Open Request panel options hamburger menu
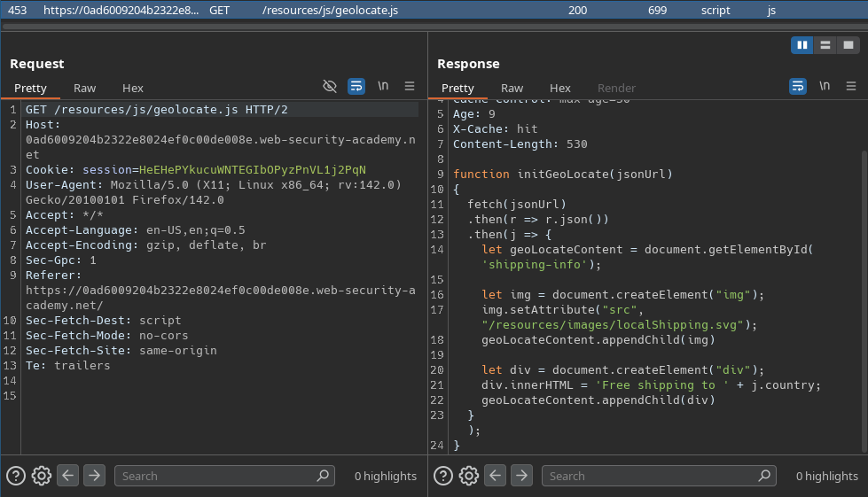The image size is (868, 497). (410, 86)
